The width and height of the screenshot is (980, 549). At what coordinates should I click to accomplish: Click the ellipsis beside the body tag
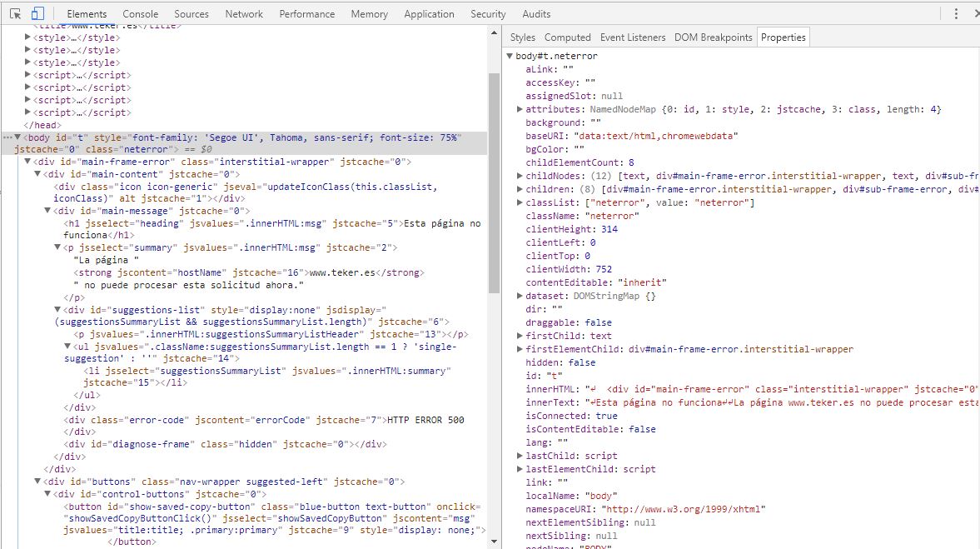click(7, 137)
